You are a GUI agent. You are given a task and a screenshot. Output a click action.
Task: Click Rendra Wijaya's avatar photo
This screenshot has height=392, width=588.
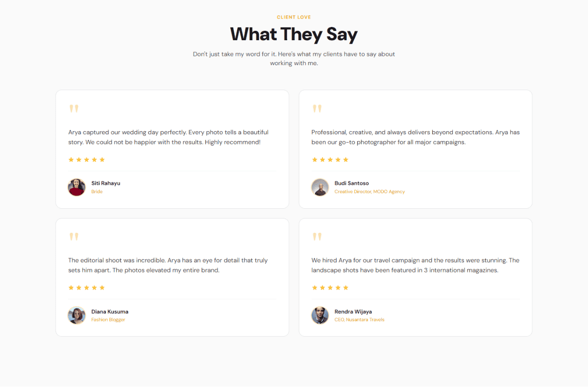320,315
